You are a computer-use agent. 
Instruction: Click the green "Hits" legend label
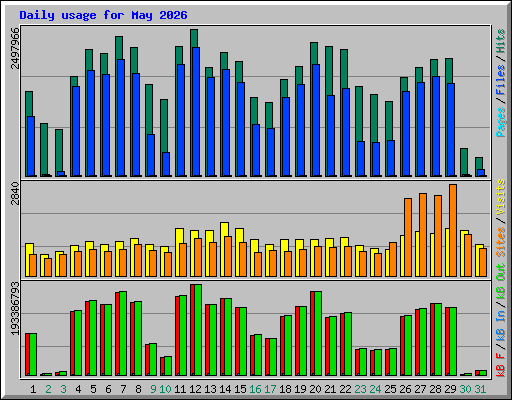tap(501, 41)
